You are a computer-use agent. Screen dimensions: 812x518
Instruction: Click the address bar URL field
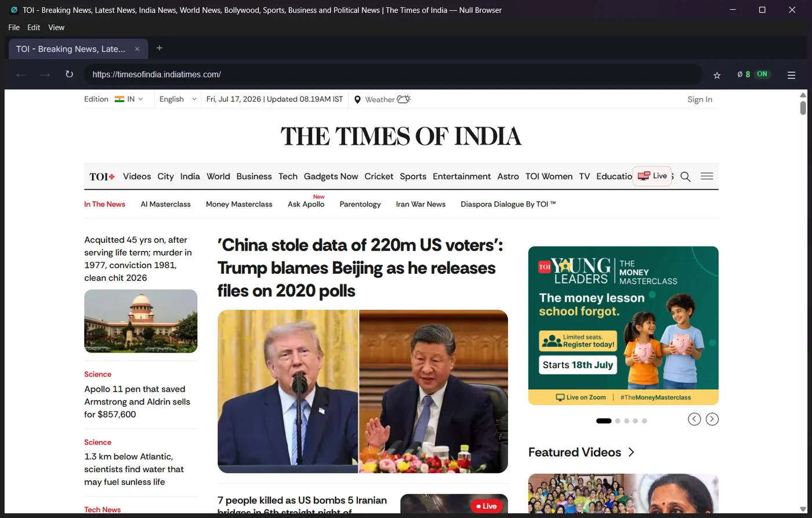click(393, 74)
